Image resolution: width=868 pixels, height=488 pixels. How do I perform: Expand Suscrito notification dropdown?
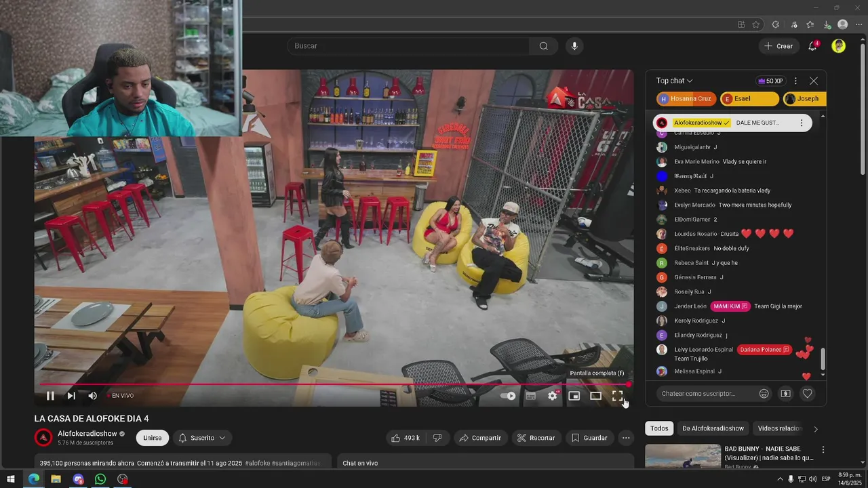coord(201,438)
